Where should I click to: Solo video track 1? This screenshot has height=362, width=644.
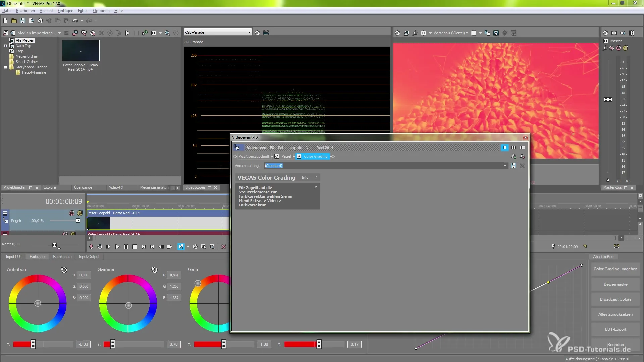[x=80, y=213]
